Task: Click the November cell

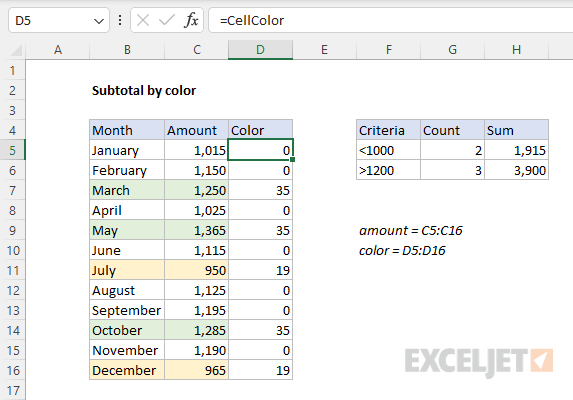Action: pos(127,350)
